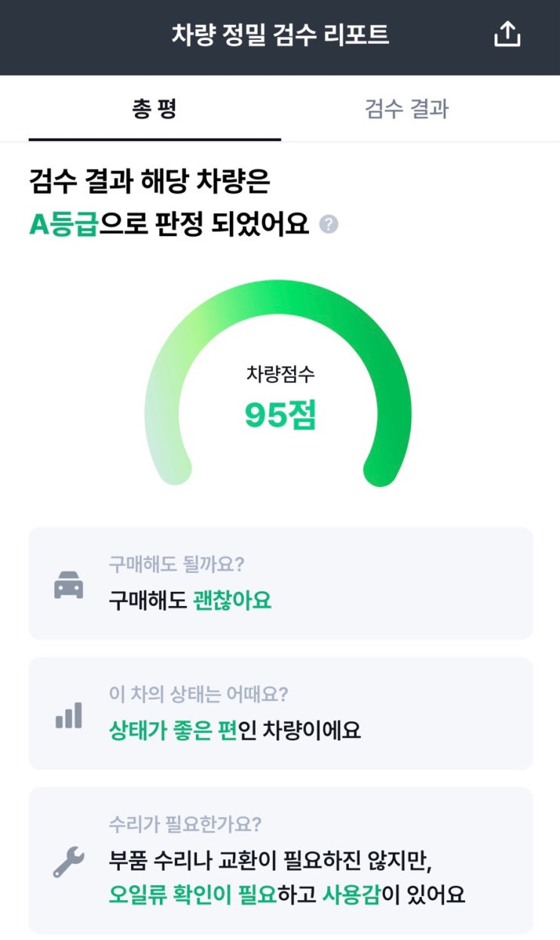This screenshot has width=560, height=940.
Task: Click the 차량 정밀 검수 리포트 title
Action: coord(280,35)
